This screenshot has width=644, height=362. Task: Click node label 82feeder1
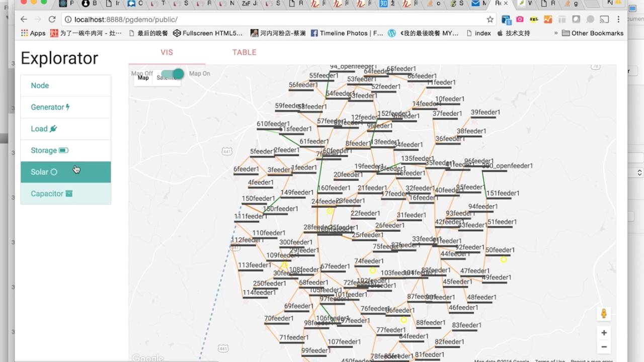coord(449,342)
